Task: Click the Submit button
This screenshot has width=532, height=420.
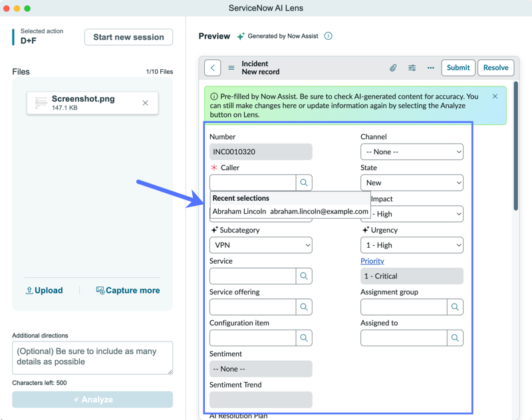Action: pos(458,68)
